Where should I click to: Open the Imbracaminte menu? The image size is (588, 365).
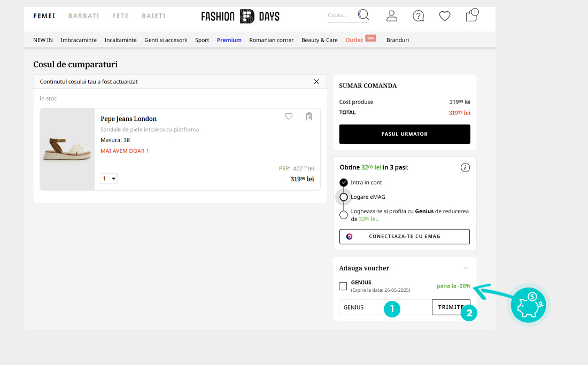[x=79, y=40]
